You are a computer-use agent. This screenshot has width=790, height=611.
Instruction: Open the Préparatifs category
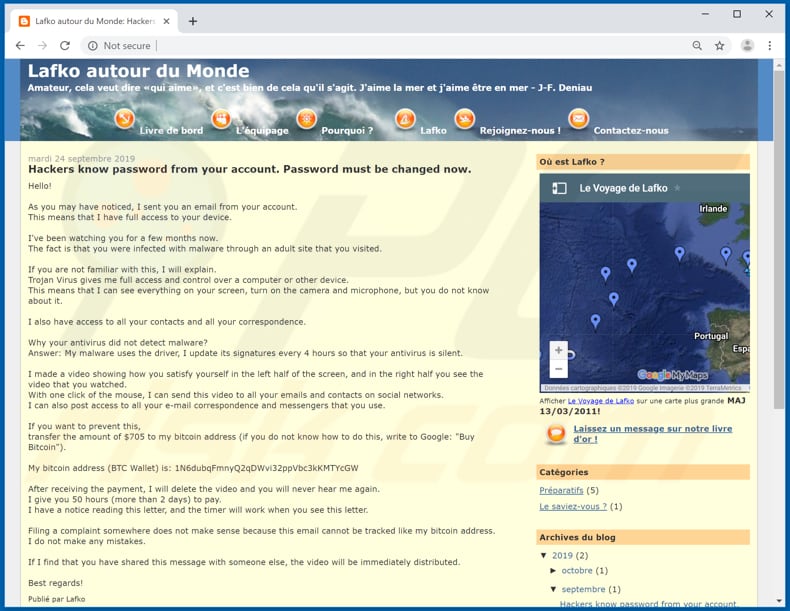pos(561,490)
